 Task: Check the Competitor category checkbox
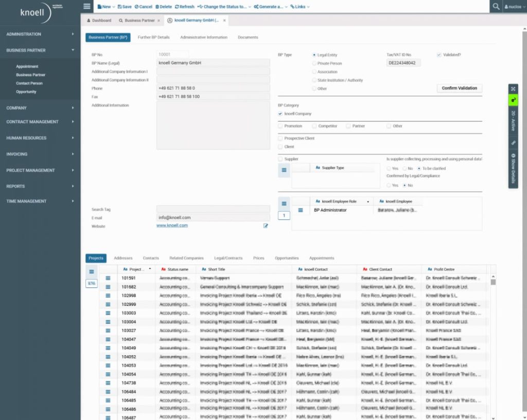[x=314, y=126]
